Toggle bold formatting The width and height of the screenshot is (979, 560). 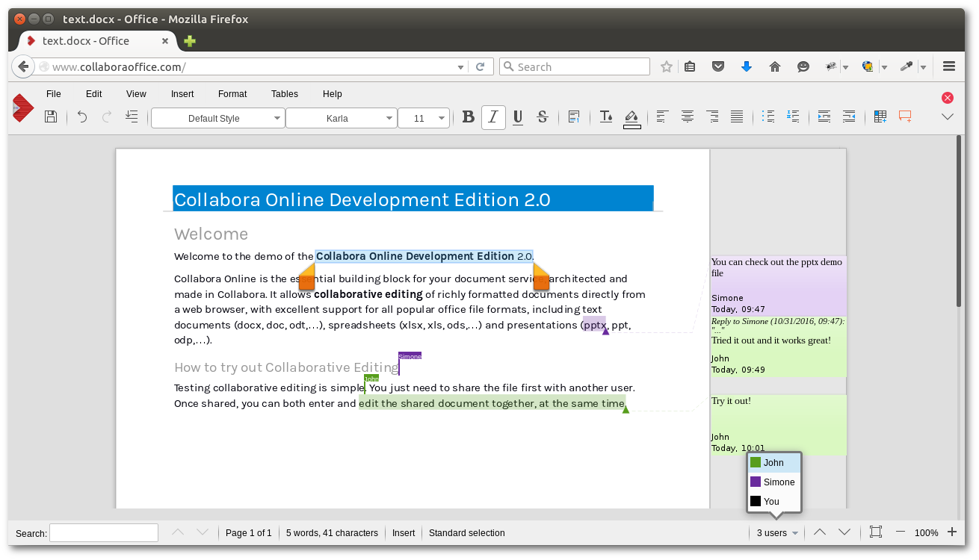pos(469,116)
